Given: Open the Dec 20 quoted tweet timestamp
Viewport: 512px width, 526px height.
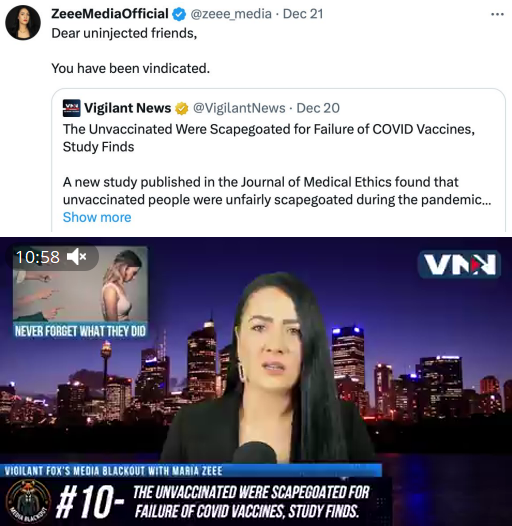Looking at the screenshot, I should pyautogui.click(x=318, y=108).
